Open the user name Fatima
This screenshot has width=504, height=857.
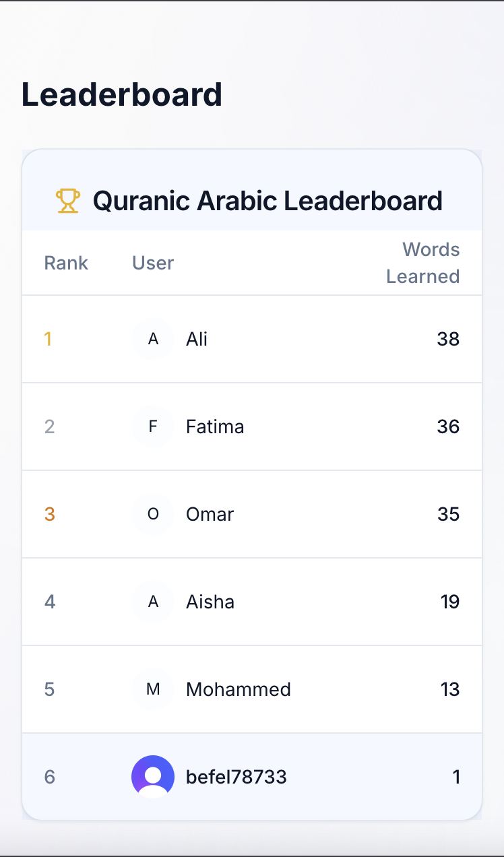[x=215, y=426]
